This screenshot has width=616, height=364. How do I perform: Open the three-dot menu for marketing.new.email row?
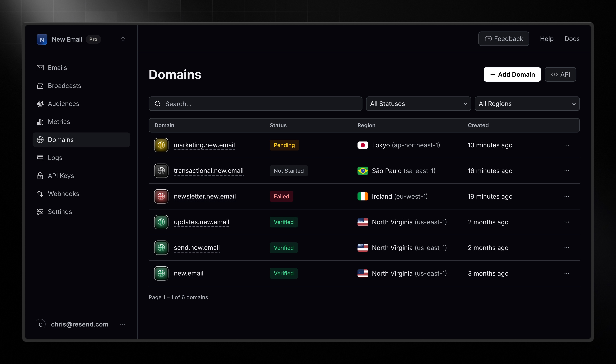(x=566, y=145)
